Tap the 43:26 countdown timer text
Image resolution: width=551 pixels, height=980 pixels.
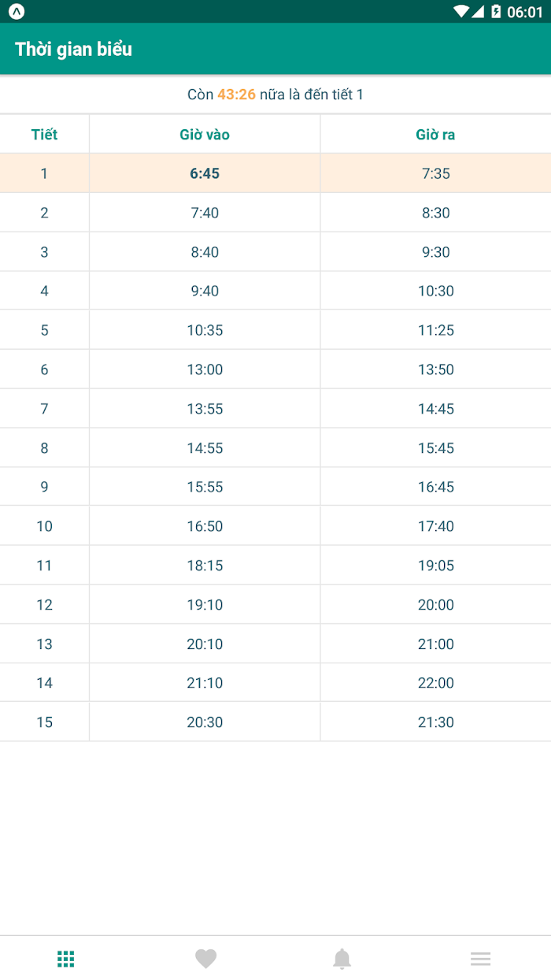236,95
